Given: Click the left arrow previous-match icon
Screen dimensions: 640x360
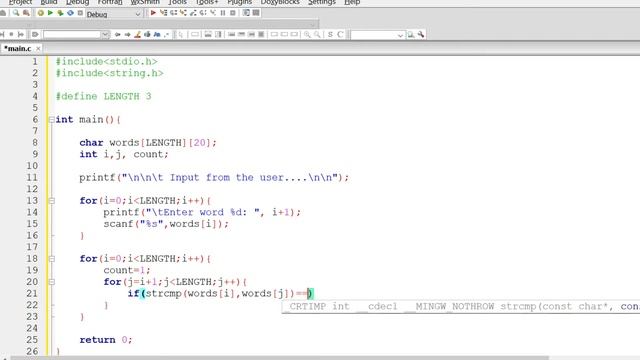Looking at the screenshot, I should pyautogui.click(x=118, y=35).
